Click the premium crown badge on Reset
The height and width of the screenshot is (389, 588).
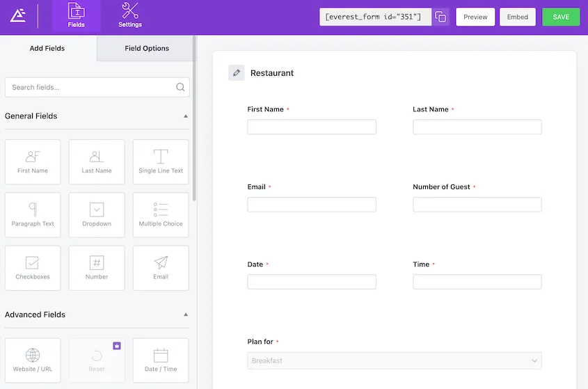[117, 346]
